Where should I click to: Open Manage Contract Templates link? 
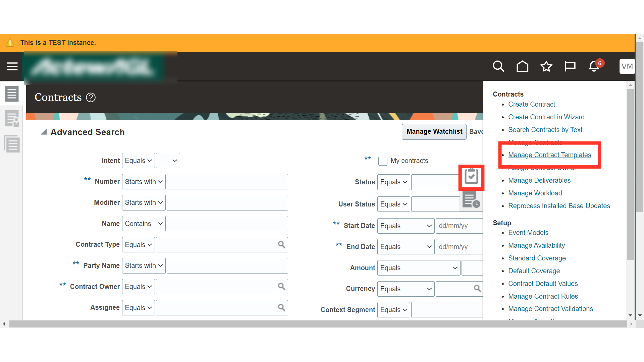pos(549,155)
